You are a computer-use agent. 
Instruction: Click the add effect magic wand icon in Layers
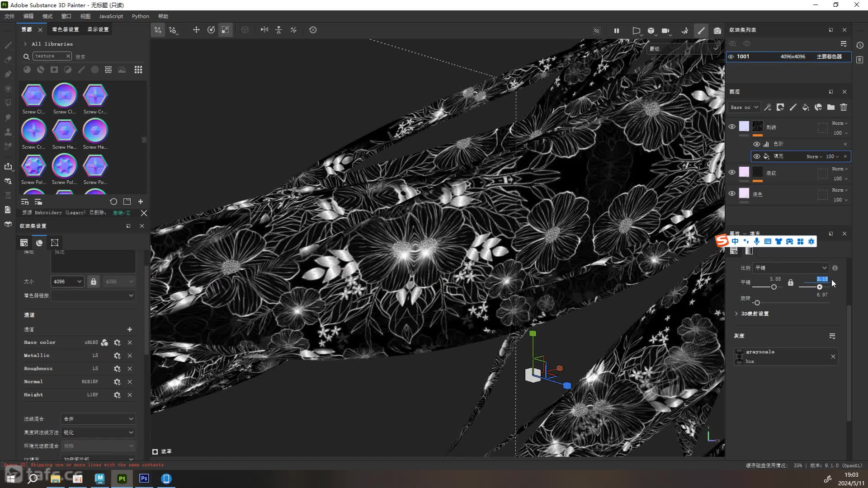point(768,108)
